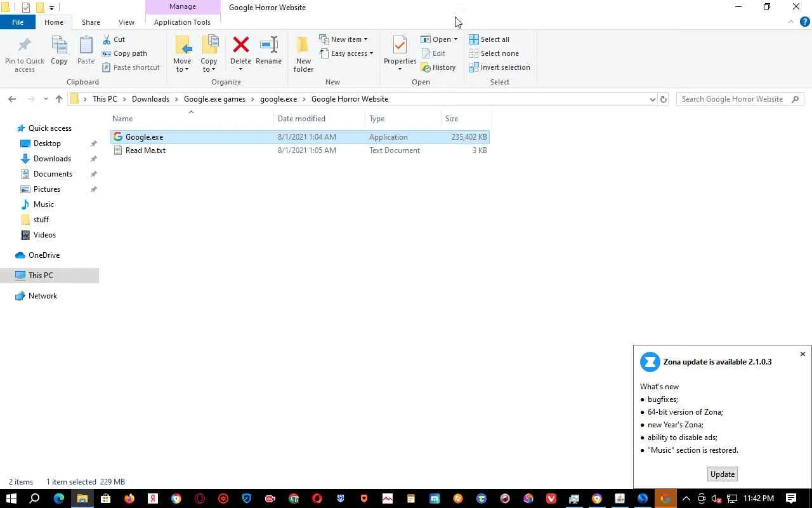Open file History
Image resolution: width=812 pixels, height=508 pixels.
pyautogui.click(x=438, y=67)
